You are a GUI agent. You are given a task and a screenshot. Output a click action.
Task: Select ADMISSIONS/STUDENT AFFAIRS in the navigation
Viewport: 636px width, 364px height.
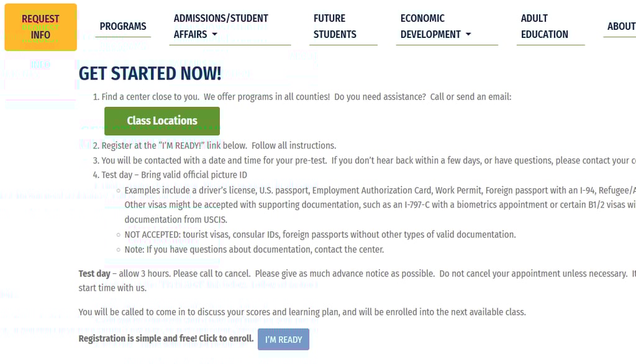click(220, 19)
